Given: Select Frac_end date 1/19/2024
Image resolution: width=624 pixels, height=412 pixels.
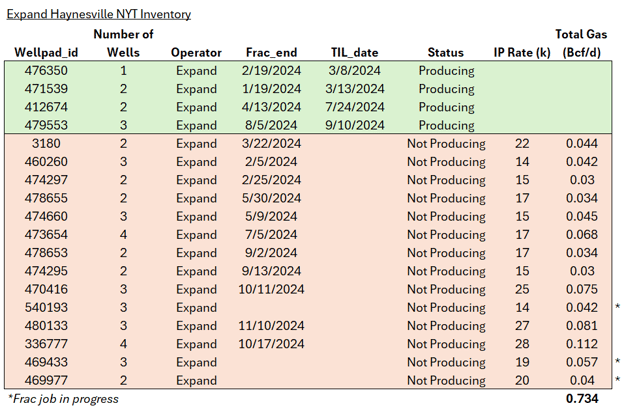Looking at the screenshot, I should point(271,89).
